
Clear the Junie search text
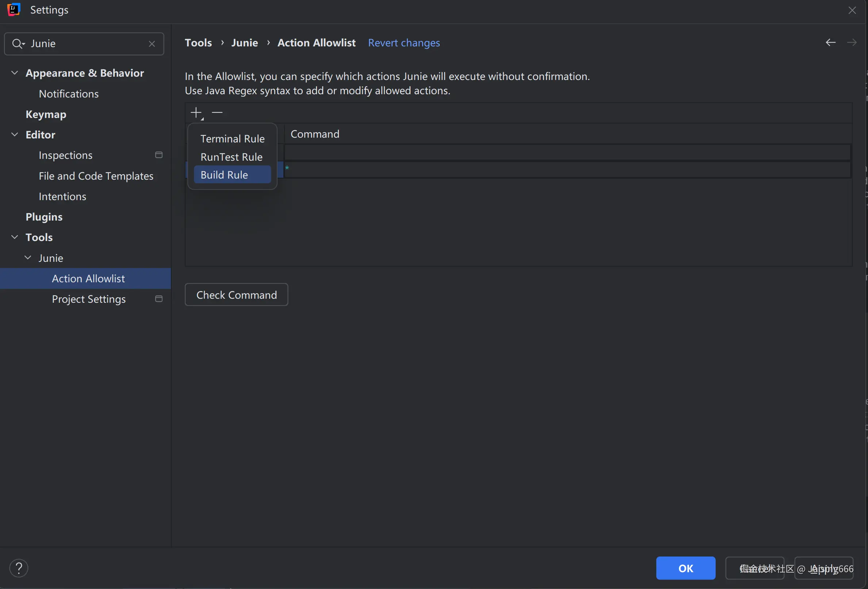[x=152, y=44]
